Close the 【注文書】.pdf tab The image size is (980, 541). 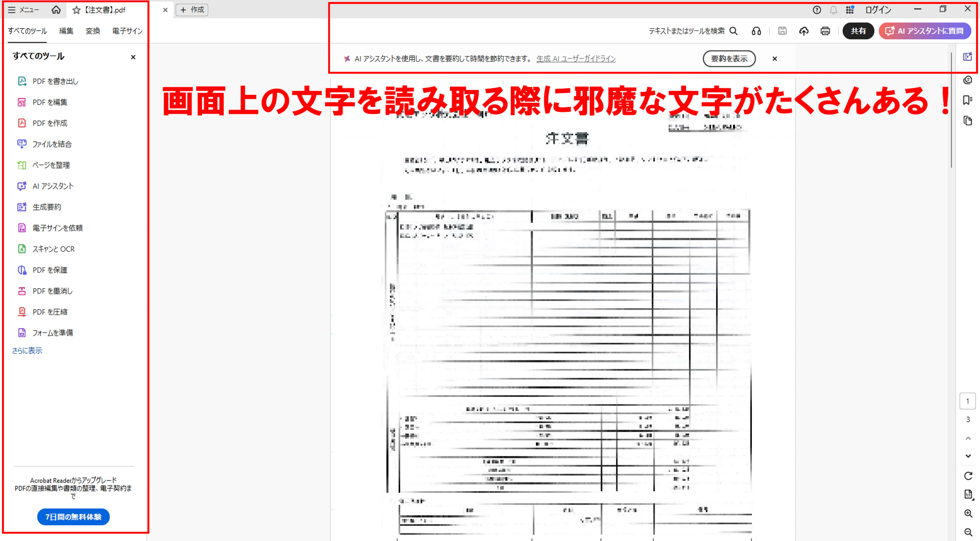coord(165,10)
